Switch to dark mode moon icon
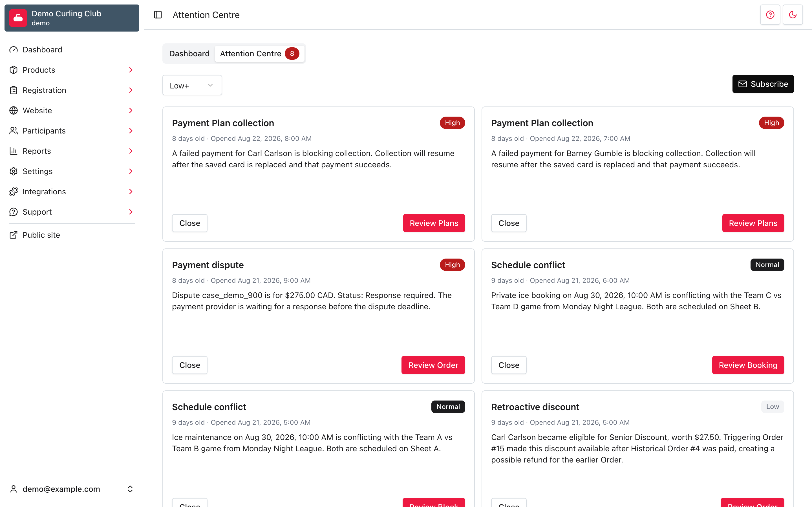 (x=793, y=15)
